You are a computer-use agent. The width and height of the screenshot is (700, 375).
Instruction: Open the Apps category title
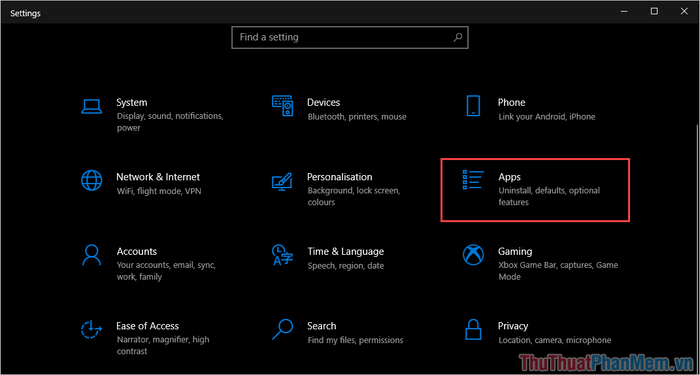509,178
